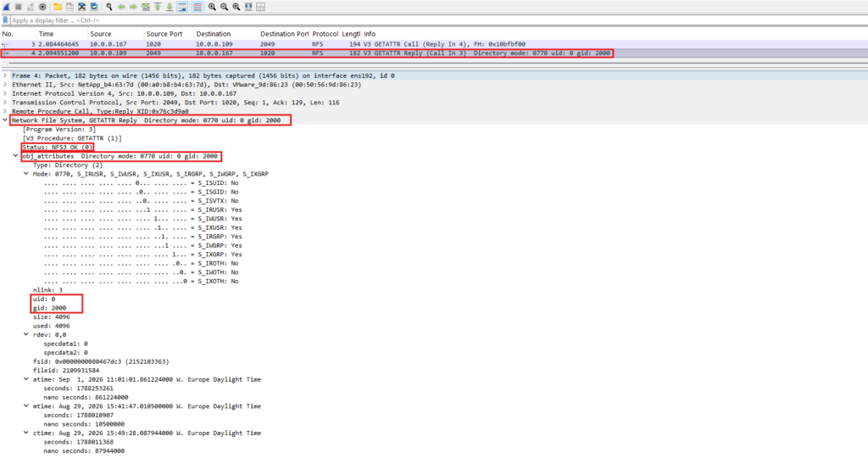Collapse the Mode: 0770 subtree
This screenshot has width=868, height=464.
tap(26, 174)
